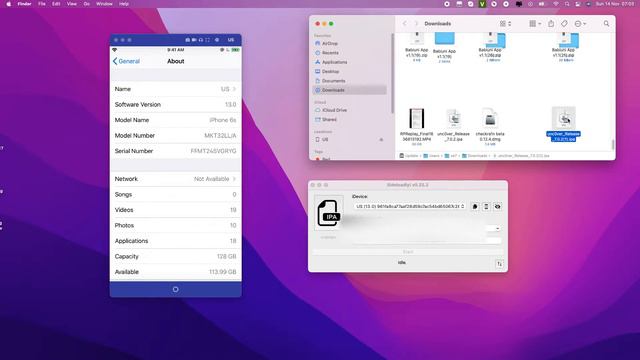Select the highlighted unc0ver_Release ipa file

point(564,124)
